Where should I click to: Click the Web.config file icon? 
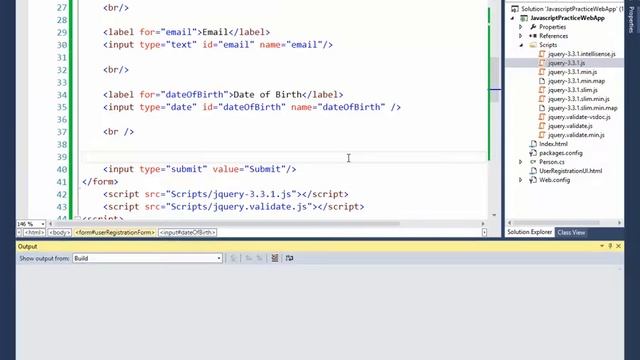tap(533, 180)
